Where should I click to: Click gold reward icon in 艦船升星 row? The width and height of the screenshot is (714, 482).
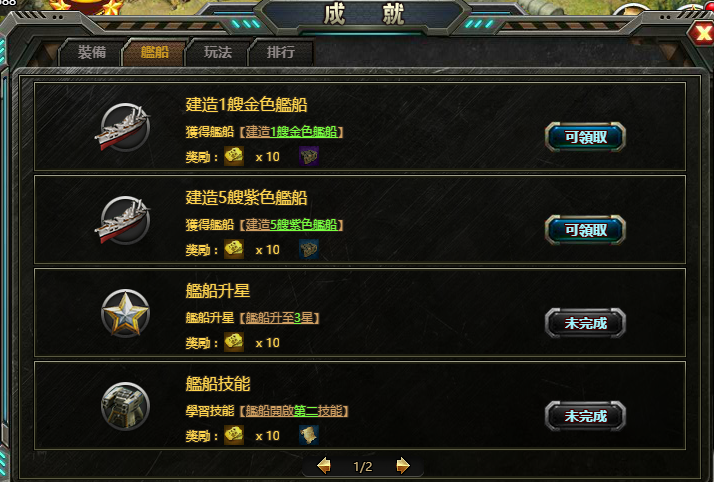pos(234,342)
